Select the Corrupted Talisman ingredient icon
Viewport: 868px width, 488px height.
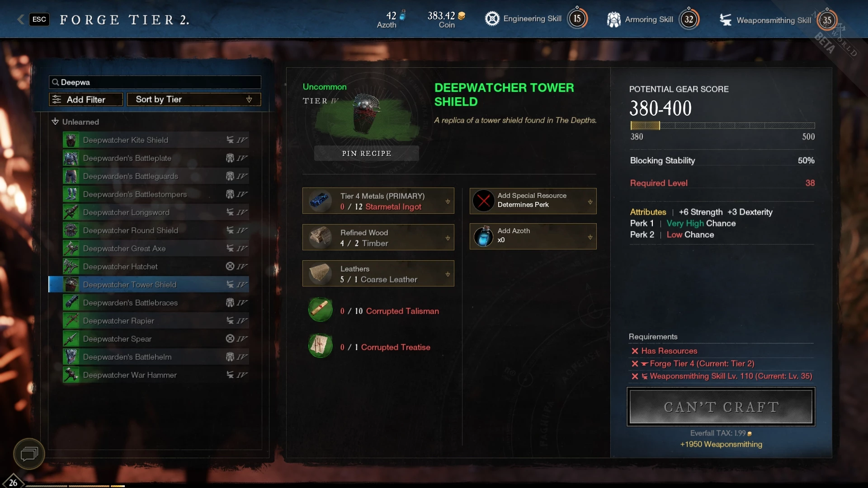[x=321, y=310]
